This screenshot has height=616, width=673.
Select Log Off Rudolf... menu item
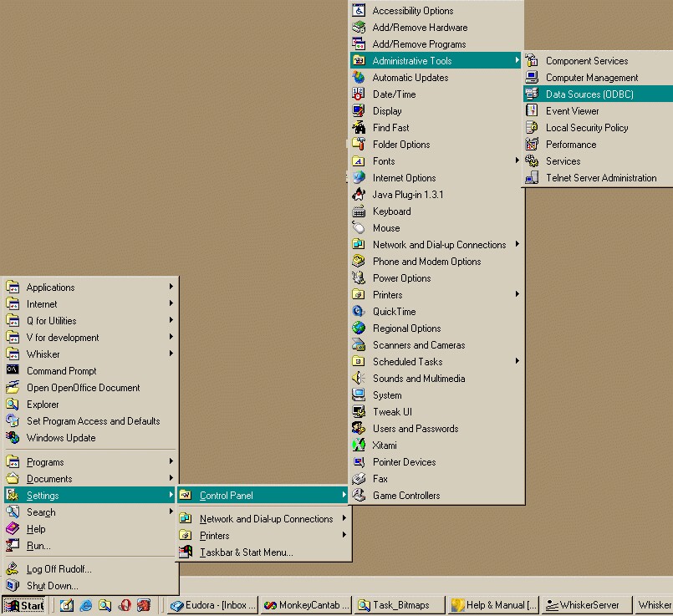(90, 569)
